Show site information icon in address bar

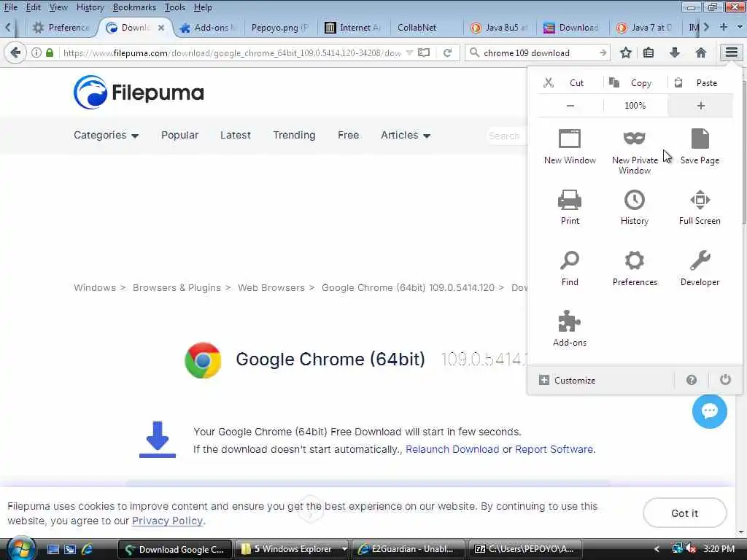36,52
